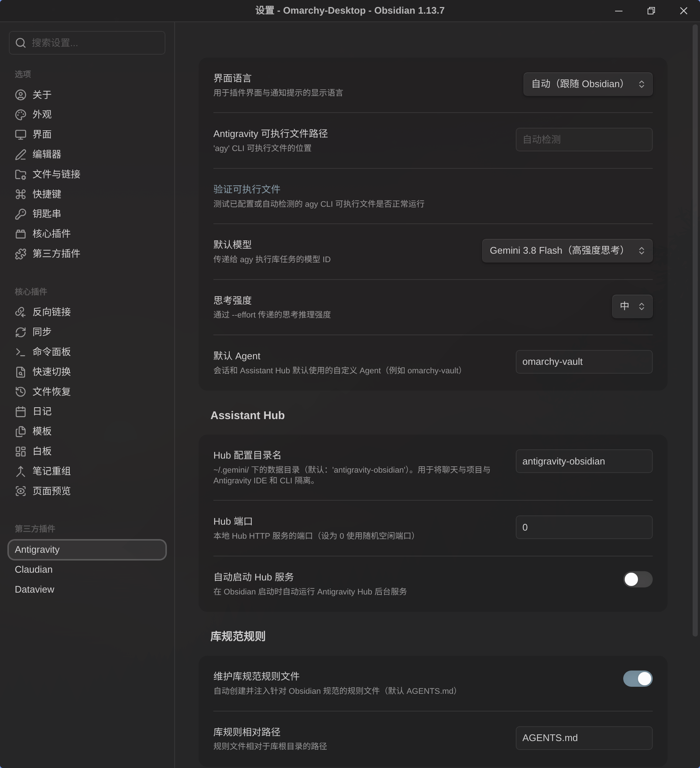This screenshot has height=768, width=700.
Task: Open the 思考强度 dropdown showing 中
Action: [x=632, y=306]
